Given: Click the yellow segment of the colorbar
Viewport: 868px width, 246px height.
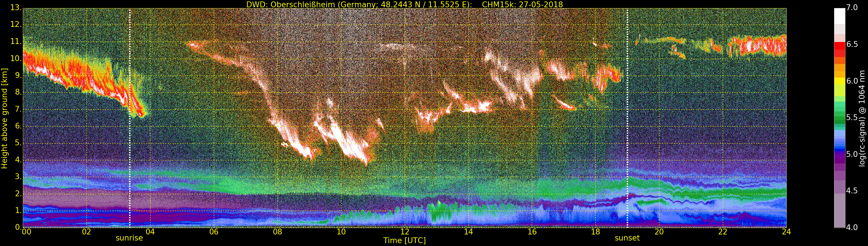Looking at the screenshot, I should 840,81.
